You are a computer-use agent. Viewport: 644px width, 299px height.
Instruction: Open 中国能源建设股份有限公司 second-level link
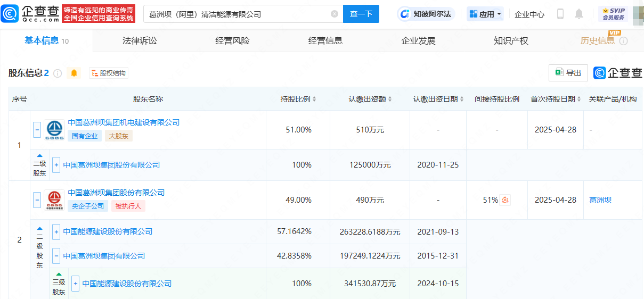(x=108, y=231)
